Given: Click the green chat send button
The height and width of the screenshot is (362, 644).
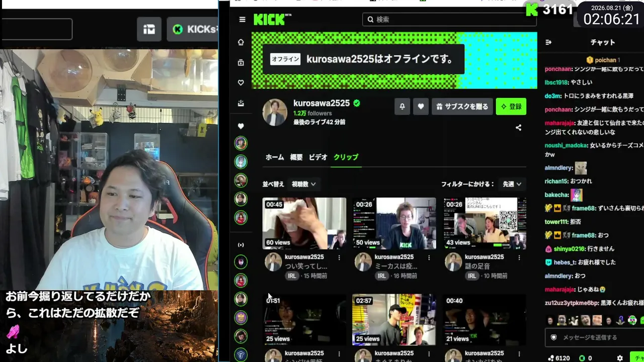Looking at the screenshot, I should (636, 357).
